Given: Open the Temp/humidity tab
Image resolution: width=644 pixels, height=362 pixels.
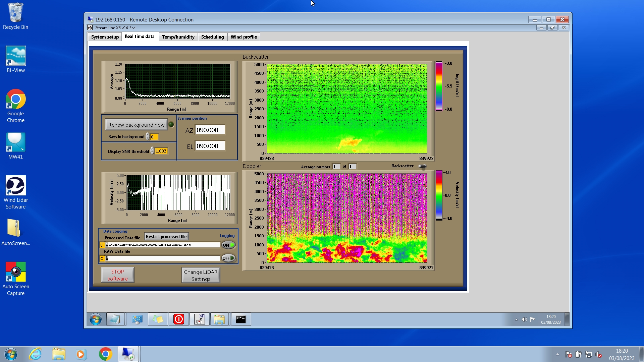Looking at the screenshot, I should click(x=178, y=37).
